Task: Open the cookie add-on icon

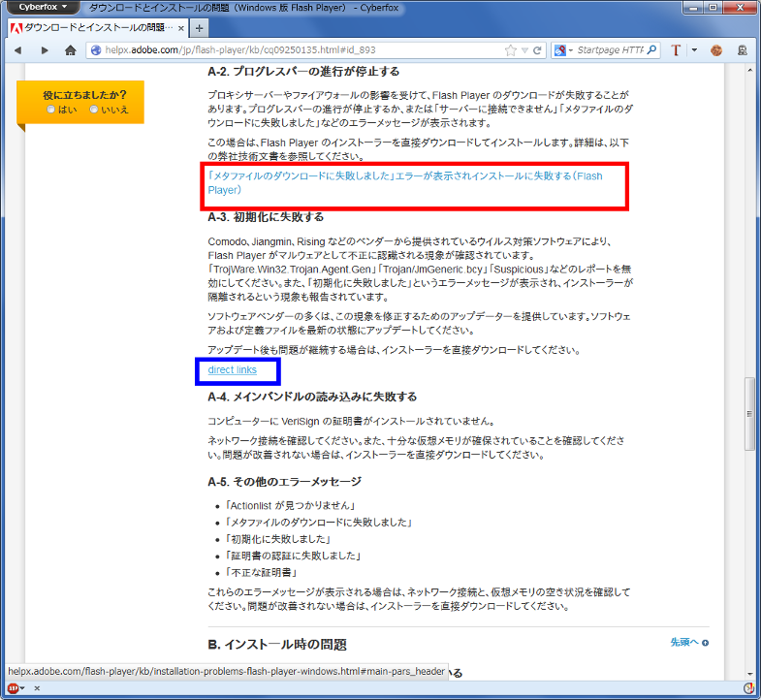Action: pyautogui.click(x=715, y=50)
